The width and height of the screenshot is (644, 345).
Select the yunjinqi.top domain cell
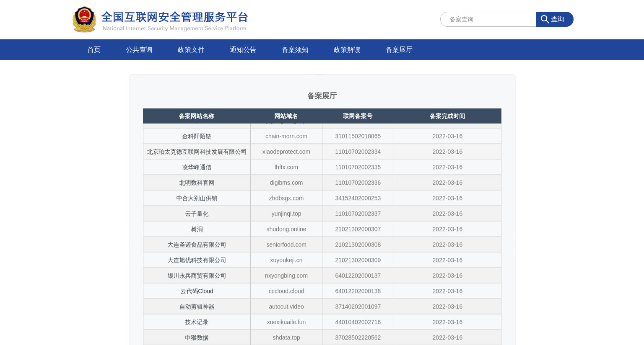click(x=286, y=214)
